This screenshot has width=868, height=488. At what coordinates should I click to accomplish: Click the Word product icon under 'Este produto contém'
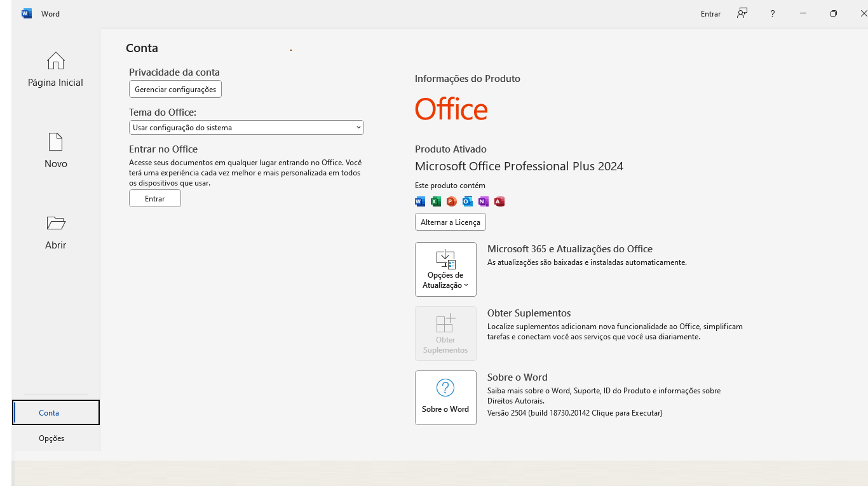point(420,201)
